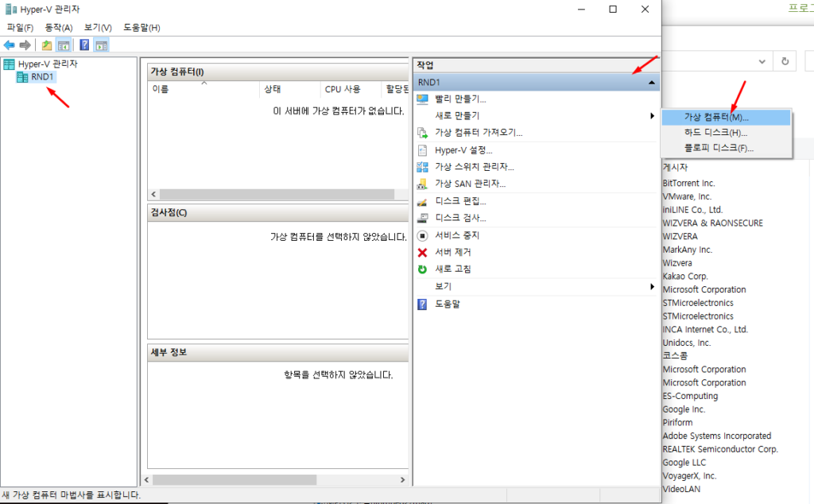Click the up one level folder icon
Viewport: 814px width, 504px height.
pyautogui.click(x=47, y=45)
